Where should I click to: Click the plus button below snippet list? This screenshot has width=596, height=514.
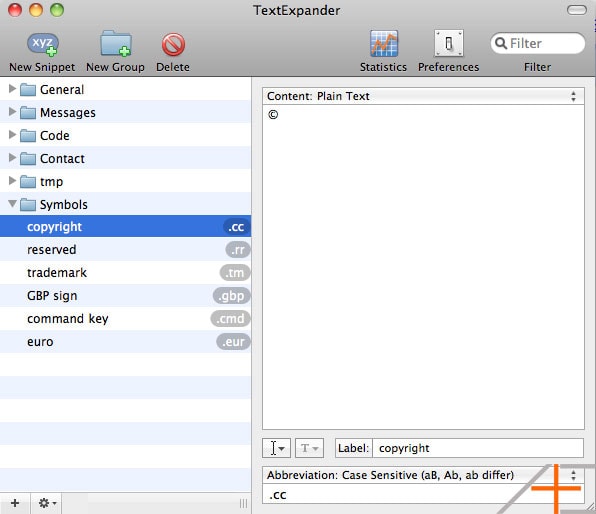point(15,503)
